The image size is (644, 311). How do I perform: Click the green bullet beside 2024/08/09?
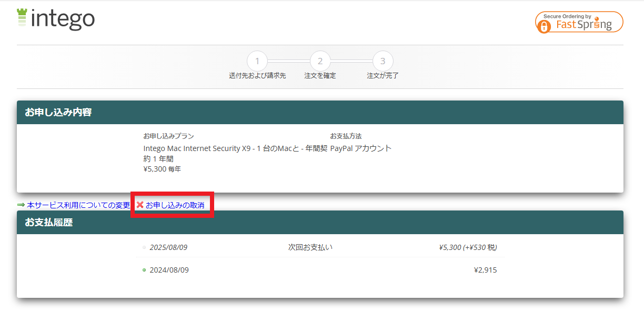(144, 270)
